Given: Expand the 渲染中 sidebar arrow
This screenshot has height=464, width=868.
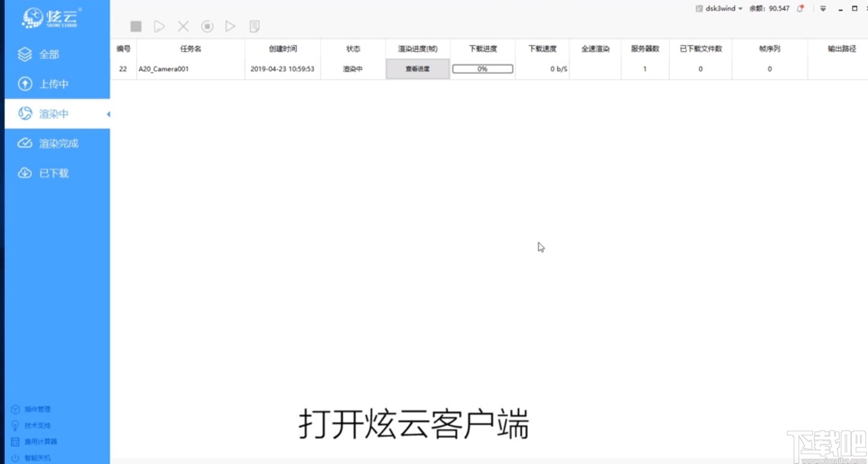Looking at the screenshot, I should tap(108, 113).
